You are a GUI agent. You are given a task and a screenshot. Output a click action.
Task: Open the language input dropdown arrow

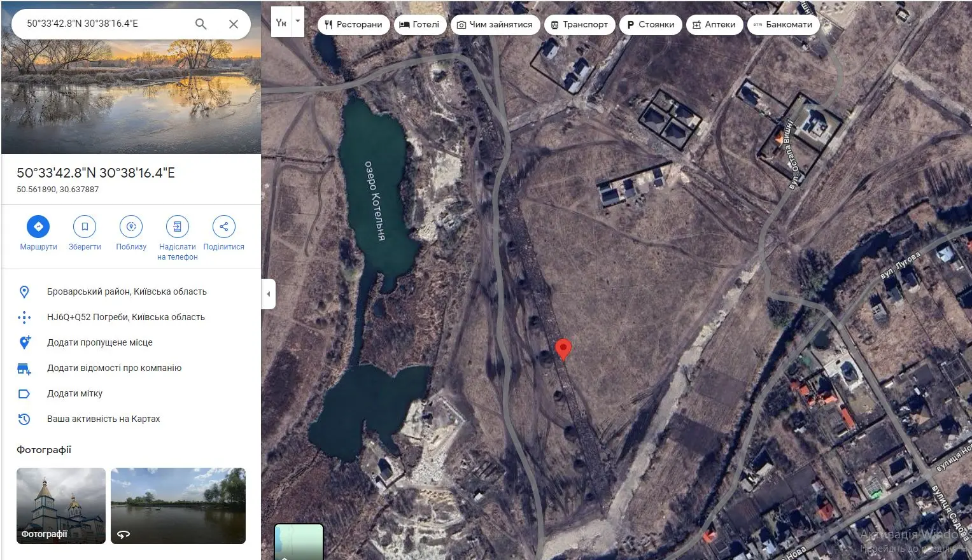click(x=297, y=21)
